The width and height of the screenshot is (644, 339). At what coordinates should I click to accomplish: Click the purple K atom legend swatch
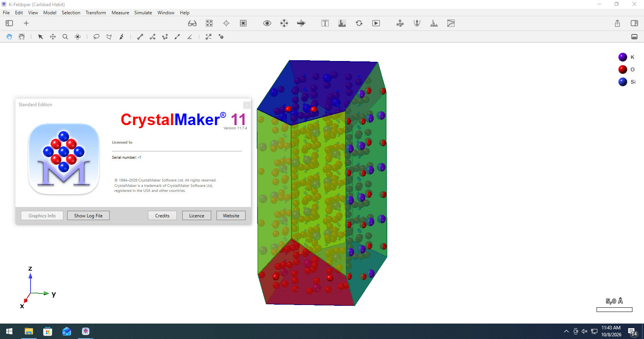click(623, 57)
